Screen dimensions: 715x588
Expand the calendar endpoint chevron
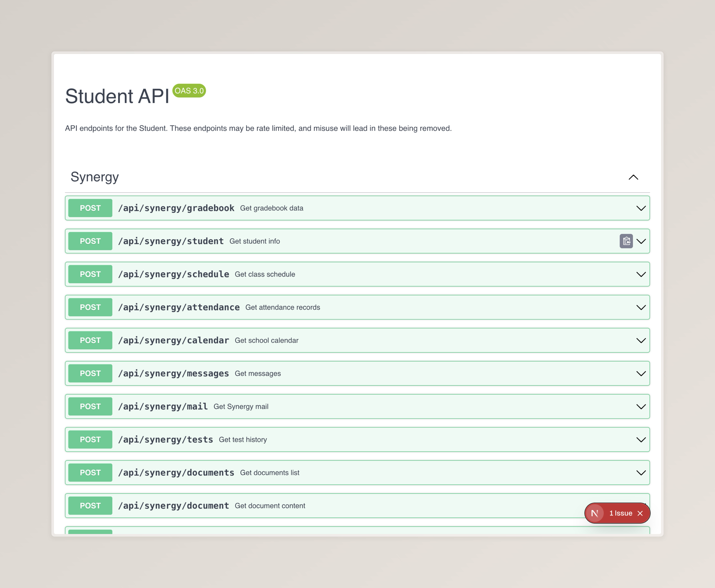pos(641,340)
